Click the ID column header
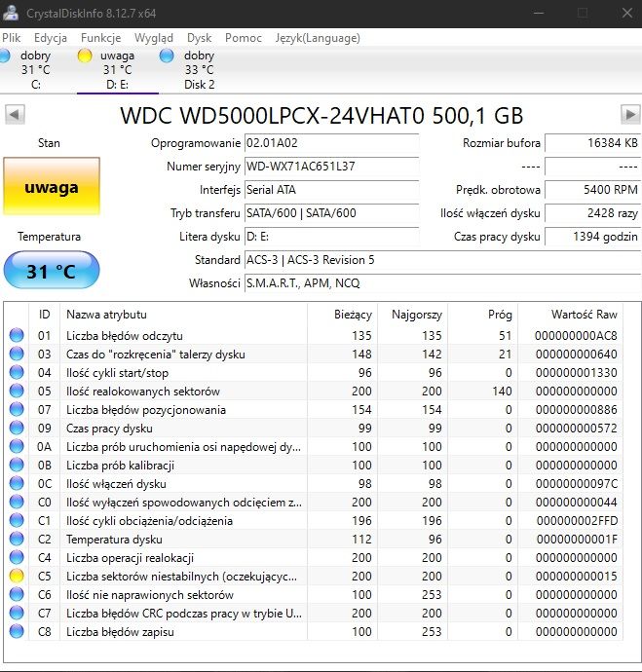This screenshot has height=672, width=642. [x=45, y=315]
